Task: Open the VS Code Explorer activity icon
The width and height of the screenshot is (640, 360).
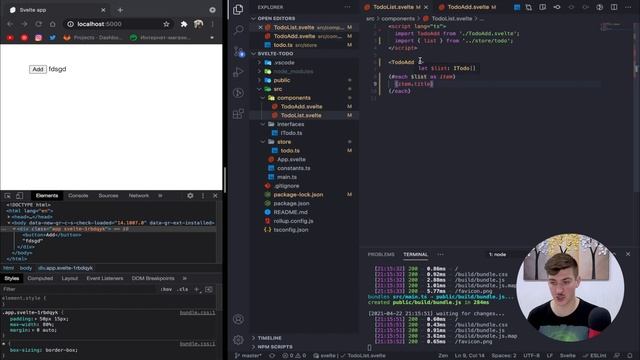Action: click(x=238, y=9)
